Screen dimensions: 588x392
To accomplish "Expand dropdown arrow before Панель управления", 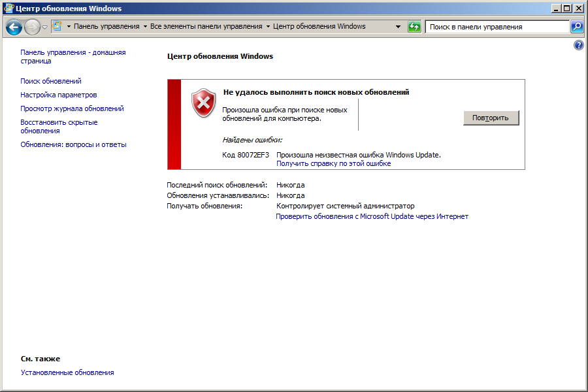I will (x=69, y=27).
